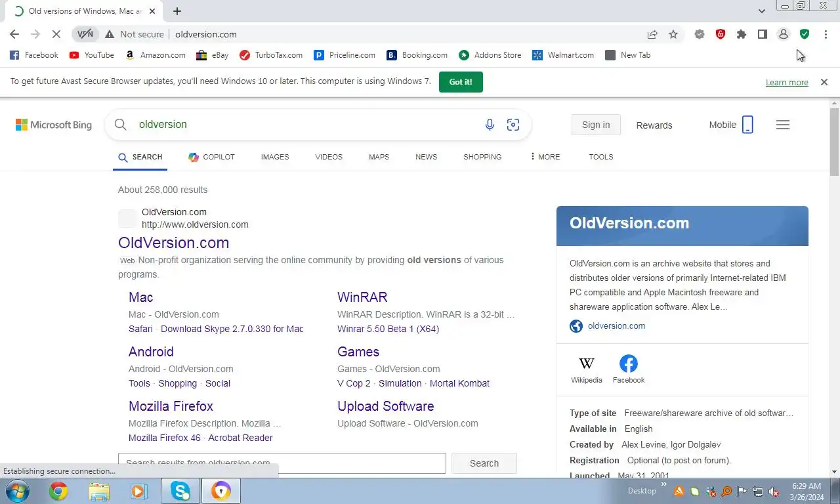Toggle the VPN icon in address bar
Image resolution: width=840 pixels, height=504 pixels.
pos(85,34)
